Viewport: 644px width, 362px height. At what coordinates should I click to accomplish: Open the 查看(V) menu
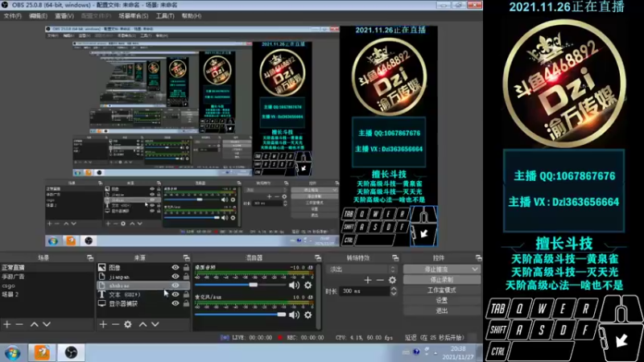[64, 16]
